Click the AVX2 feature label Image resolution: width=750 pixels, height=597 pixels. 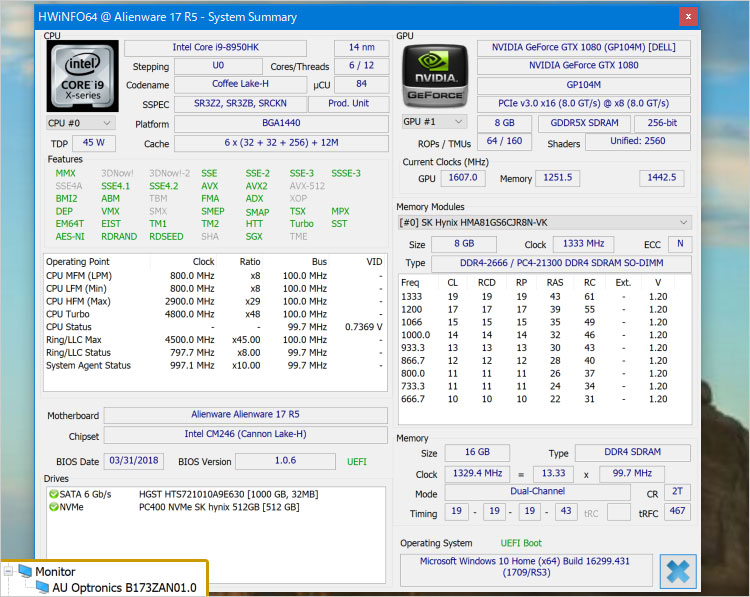click(x=256, y=186)
